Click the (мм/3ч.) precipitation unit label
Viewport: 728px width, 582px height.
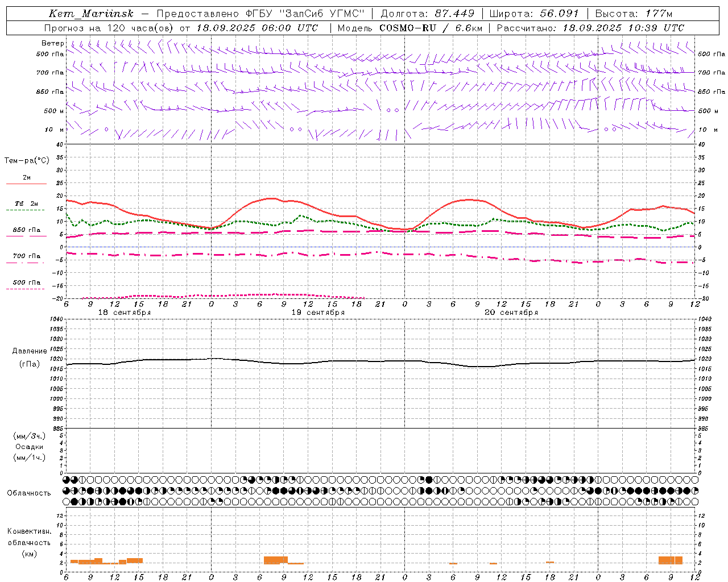(x=30, y=436)
